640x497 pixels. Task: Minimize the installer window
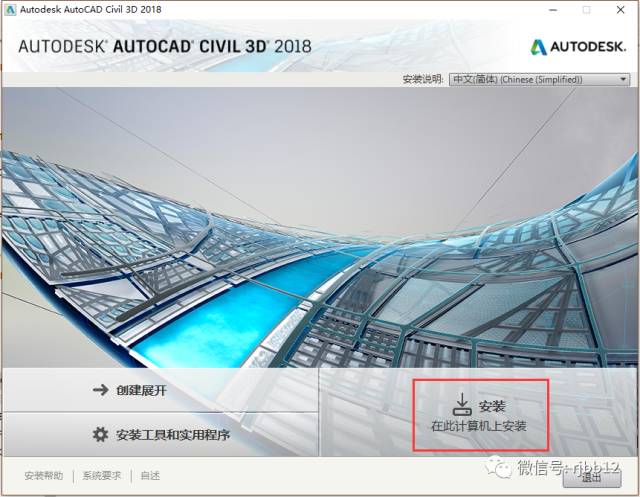click(553, 10)
